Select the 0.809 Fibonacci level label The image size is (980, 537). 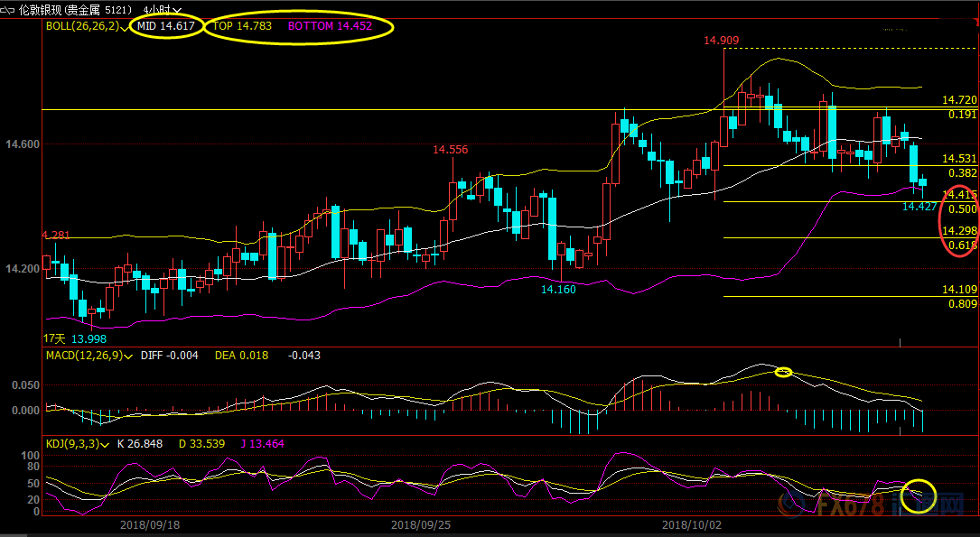[962, 304]
